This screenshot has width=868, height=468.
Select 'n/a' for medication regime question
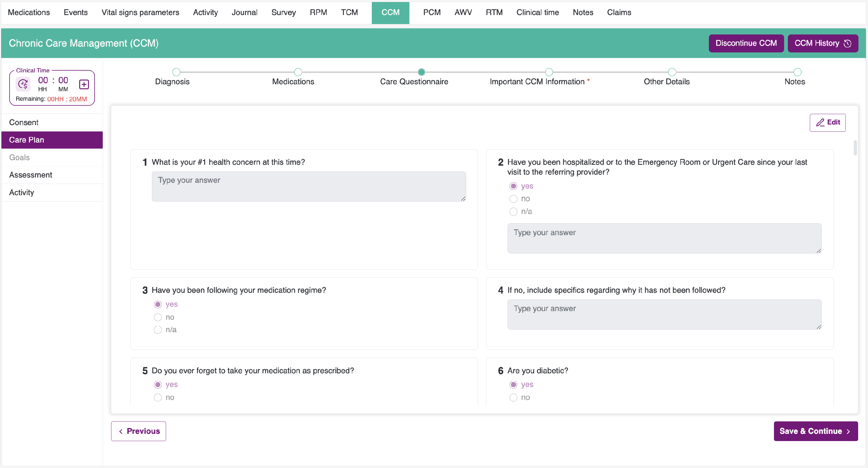pos(158,330)
